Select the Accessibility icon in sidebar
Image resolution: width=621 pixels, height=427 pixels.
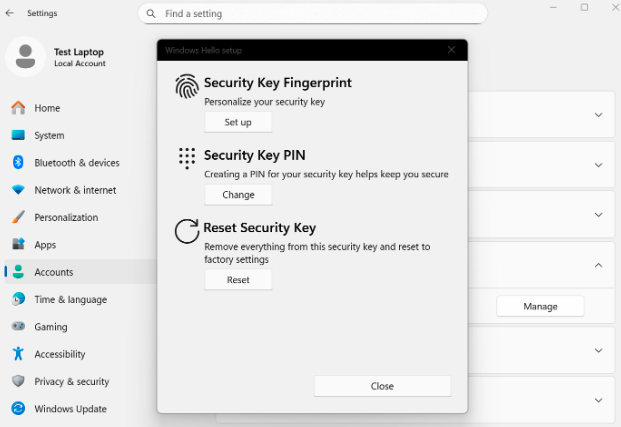click(x=18, y=354)
